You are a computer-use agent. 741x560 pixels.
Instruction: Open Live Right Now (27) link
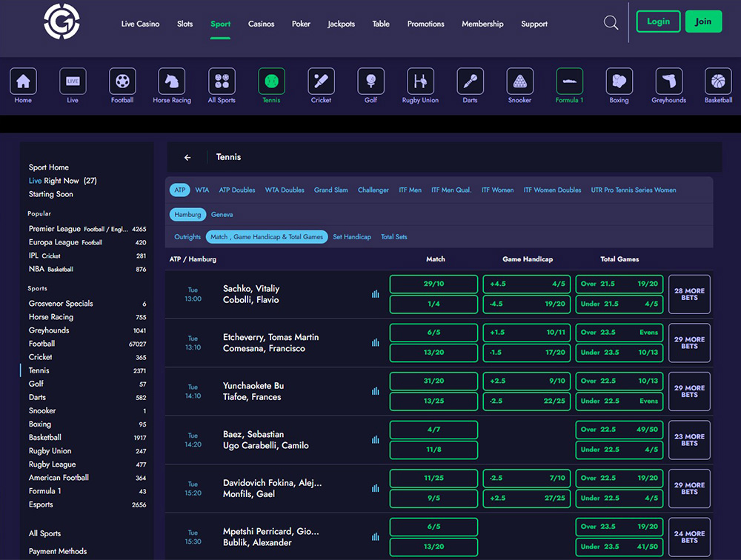[63, 181]
